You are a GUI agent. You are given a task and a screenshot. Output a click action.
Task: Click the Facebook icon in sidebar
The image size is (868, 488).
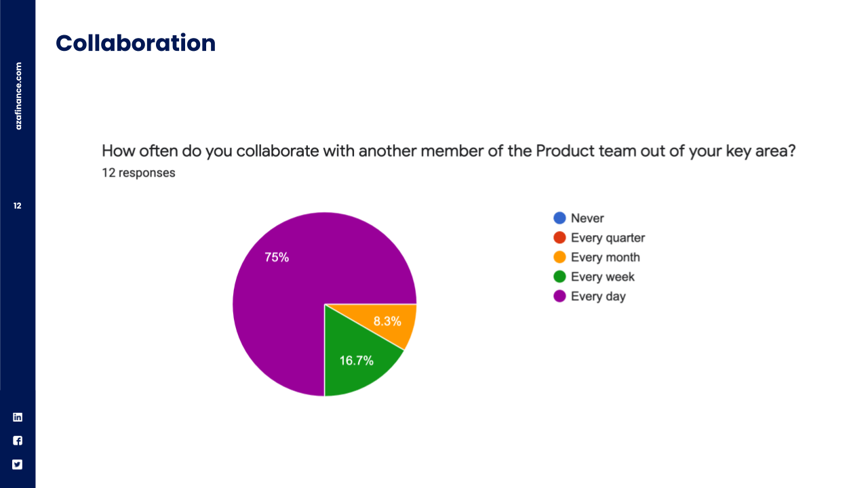(x=18, y=441)
